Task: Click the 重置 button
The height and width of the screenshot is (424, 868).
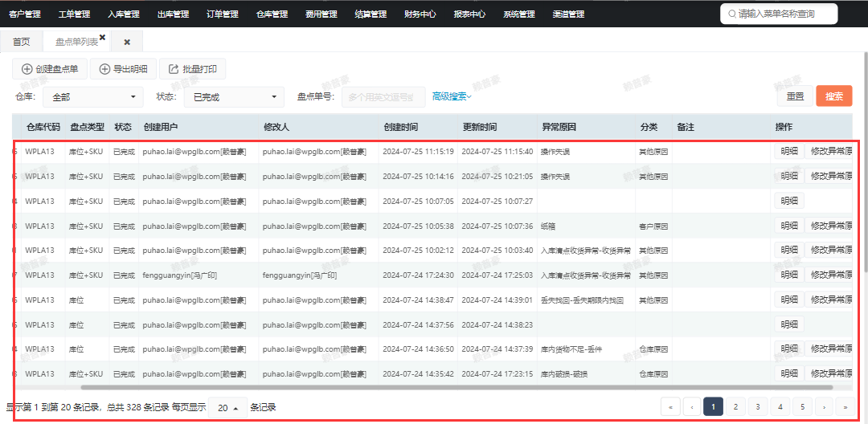Action: [795, 96]
